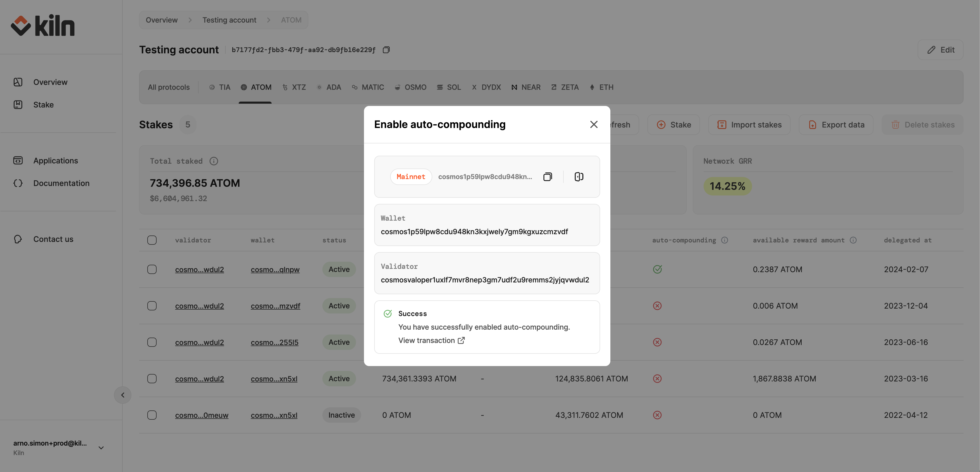980x472 pixels.
Task: Click the Total staked info icon
Action: tap(214, 161)
